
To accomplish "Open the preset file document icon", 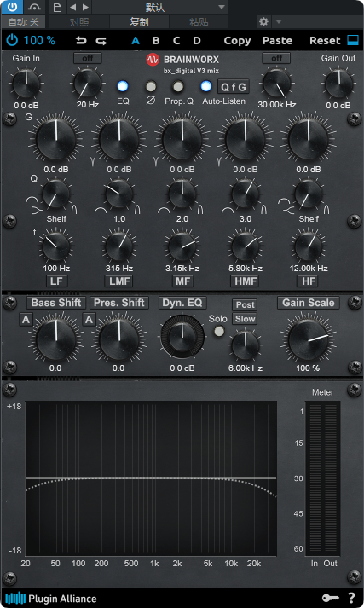I will (57, 8).
